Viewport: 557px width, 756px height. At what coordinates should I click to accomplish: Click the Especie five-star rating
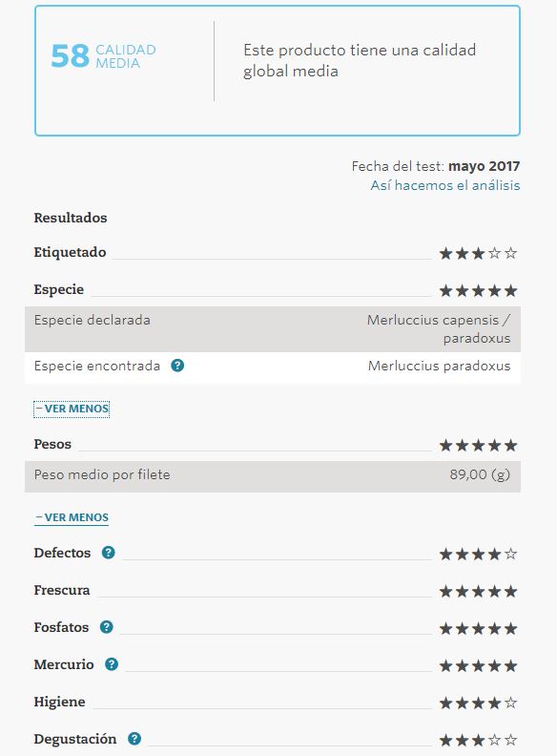point(478,291)
